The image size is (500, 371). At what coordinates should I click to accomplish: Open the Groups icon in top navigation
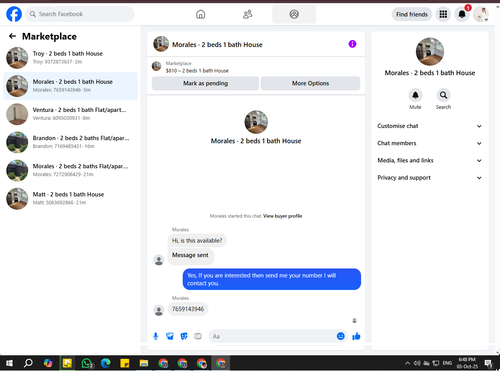pos(294,14)
